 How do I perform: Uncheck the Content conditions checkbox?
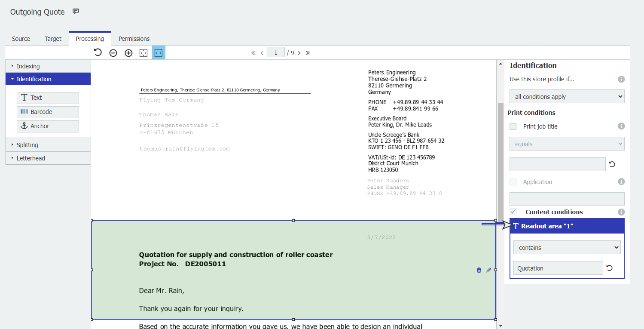click(513, 212)
